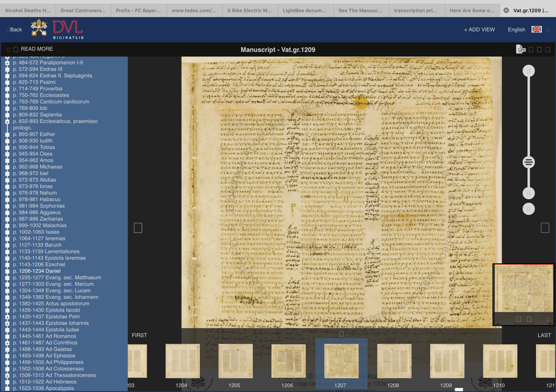This screenshot has width=556, height=392.
Task: Expand the Ad Corinthios tree node
Action: coord(7,343)
